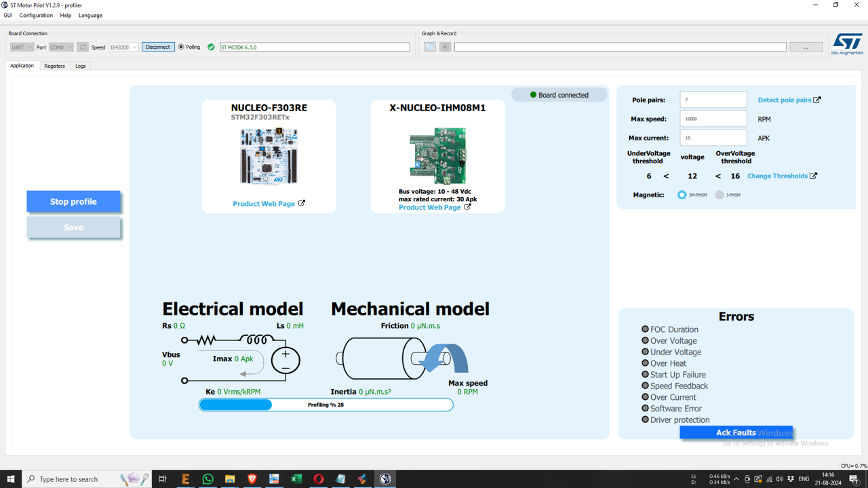
Task: Open the COM8 port dropdown
Action: pos(60,47)
